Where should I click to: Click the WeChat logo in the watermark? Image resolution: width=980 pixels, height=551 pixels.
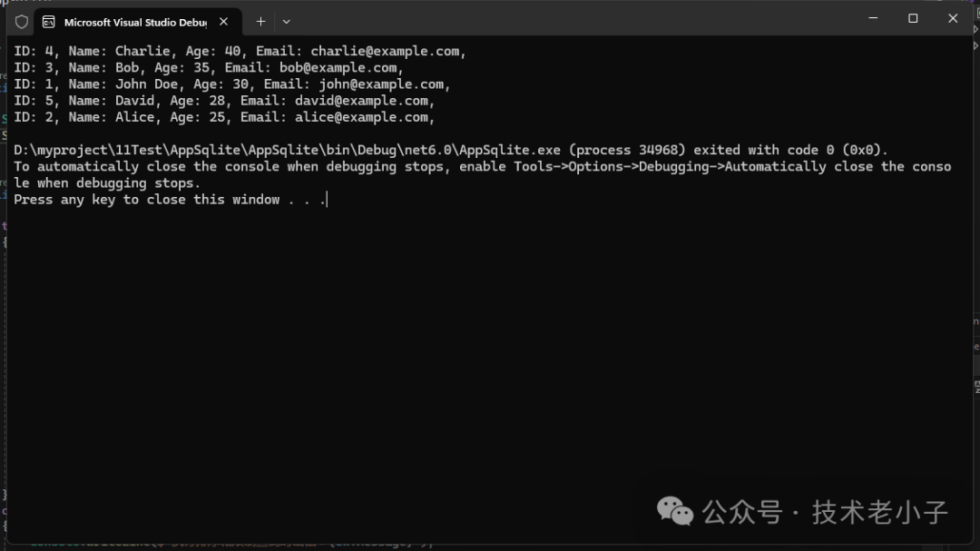coord(675,511)
